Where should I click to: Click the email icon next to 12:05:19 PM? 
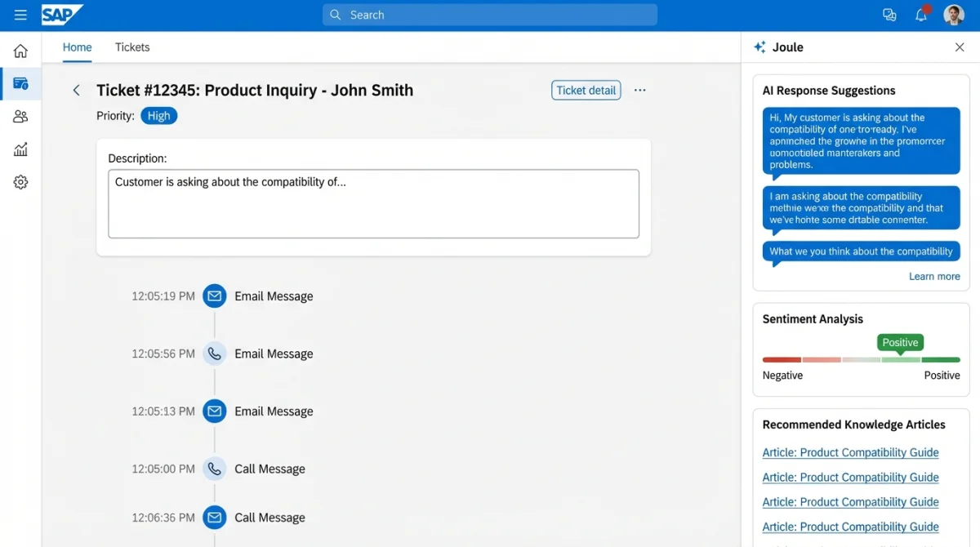214,296
